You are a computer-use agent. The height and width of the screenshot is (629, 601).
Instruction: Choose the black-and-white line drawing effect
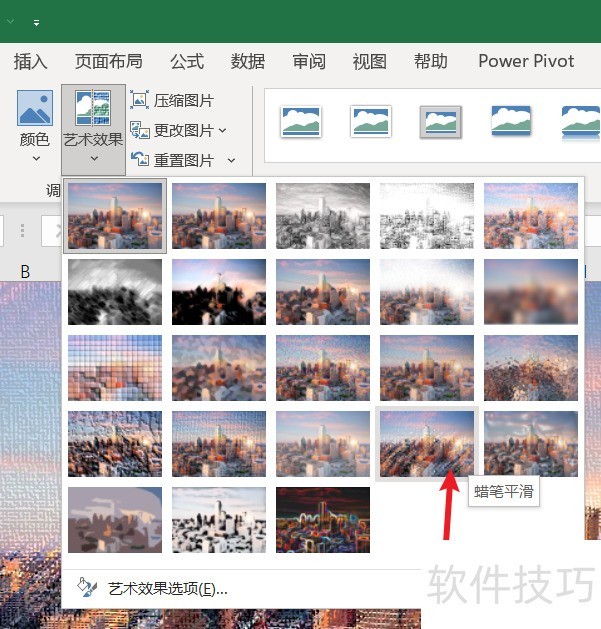click(426, 216)
